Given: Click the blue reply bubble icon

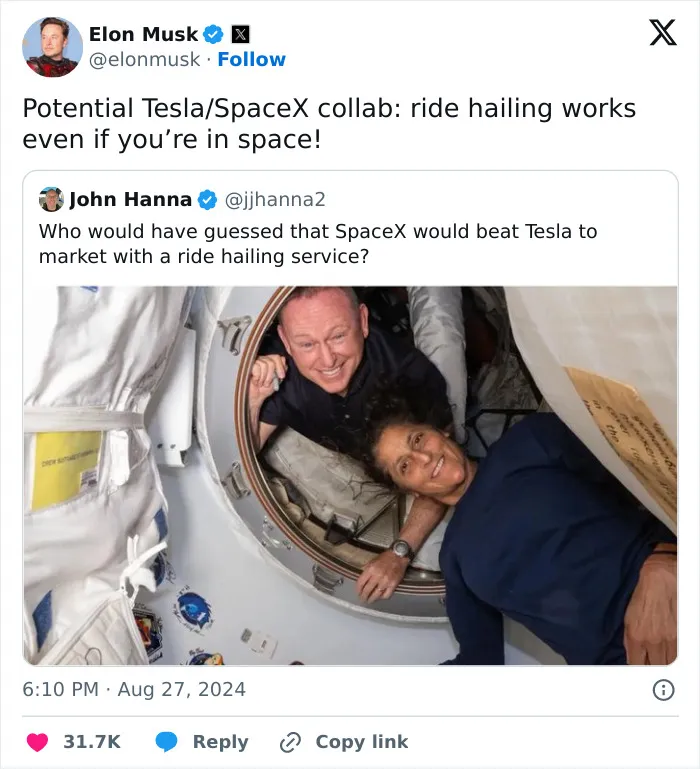Looking at the screenshot, I should point(166,742).
